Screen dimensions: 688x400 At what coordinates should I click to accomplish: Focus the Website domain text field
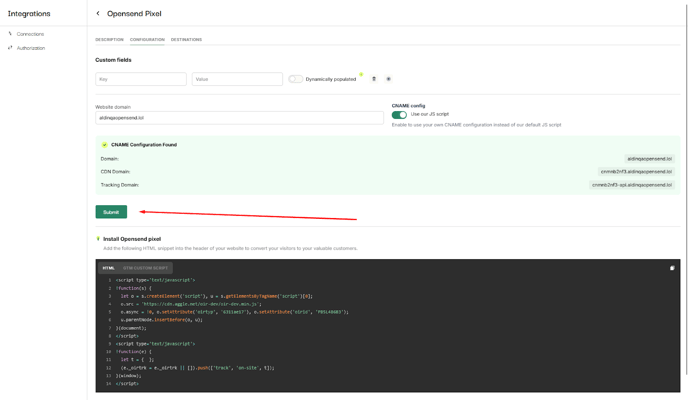tap(239, 118)
